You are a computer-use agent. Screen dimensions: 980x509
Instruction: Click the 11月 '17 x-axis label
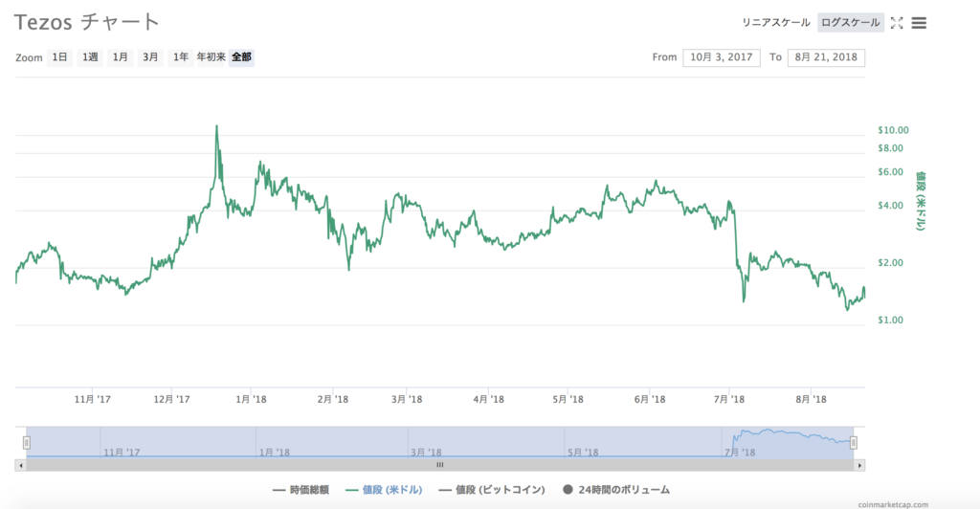coord(93,399)
